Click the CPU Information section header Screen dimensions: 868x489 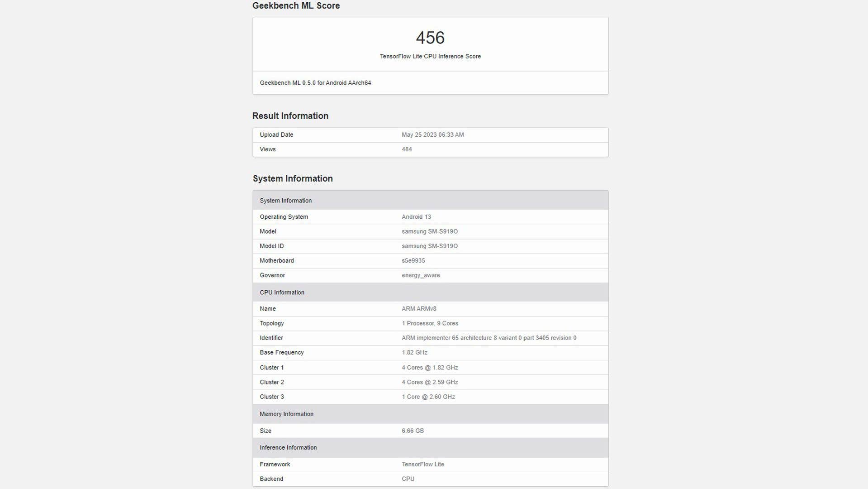coord(282,292)
